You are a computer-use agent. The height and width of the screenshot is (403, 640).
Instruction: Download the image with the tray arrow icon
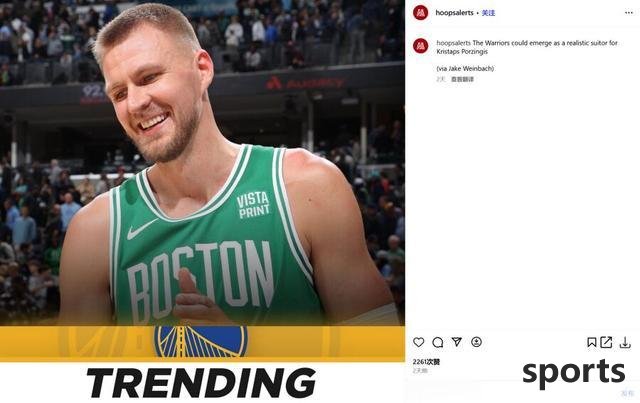click(x=625, y=342)
